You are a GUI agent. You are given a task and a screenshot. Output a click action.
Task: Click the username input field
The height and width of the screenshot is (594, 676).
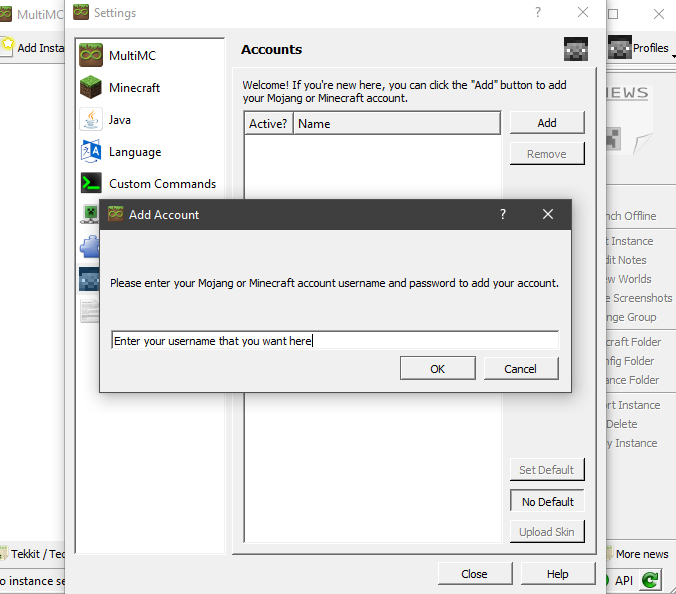[334, 341]
